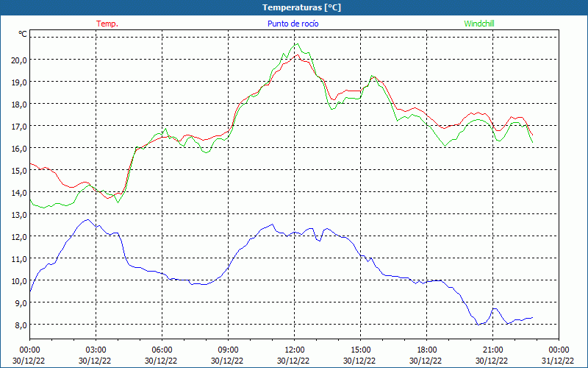Screen dimensions: 588x368
Task: Click the 20,0 value on temperature axis
Action: click(19, 60)
